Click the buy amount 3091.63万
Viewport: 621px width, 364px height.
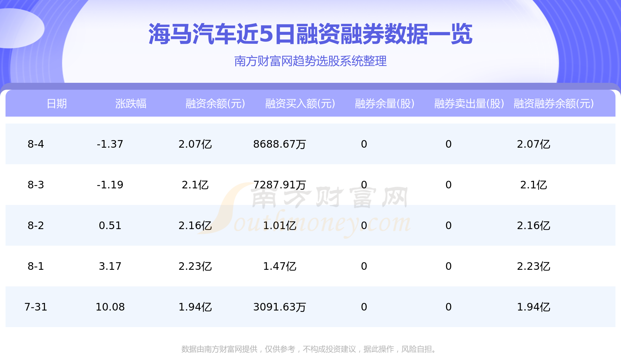(279, 307)
